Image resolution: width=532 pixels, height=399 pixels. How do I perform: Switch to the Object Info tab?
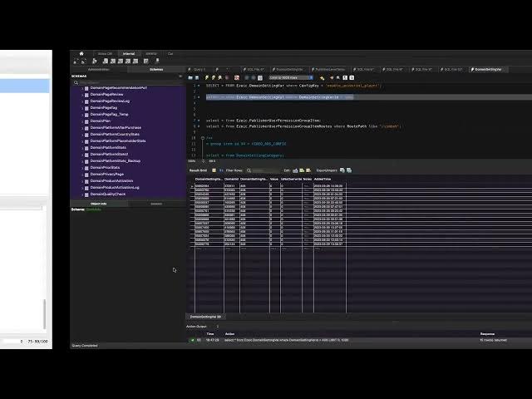point(99,204)
